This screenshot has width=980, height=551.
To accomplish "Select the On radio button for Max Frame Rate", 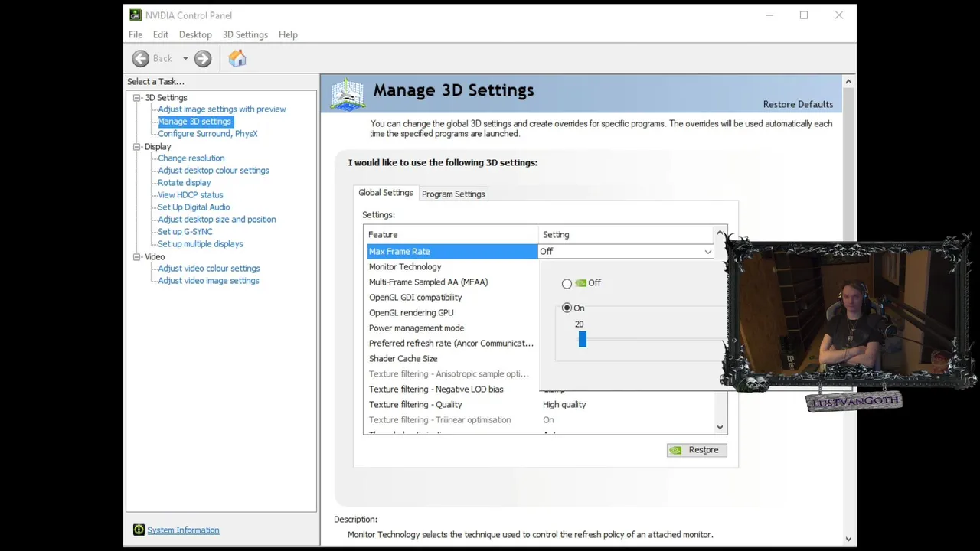I will (x=567, y=308).
